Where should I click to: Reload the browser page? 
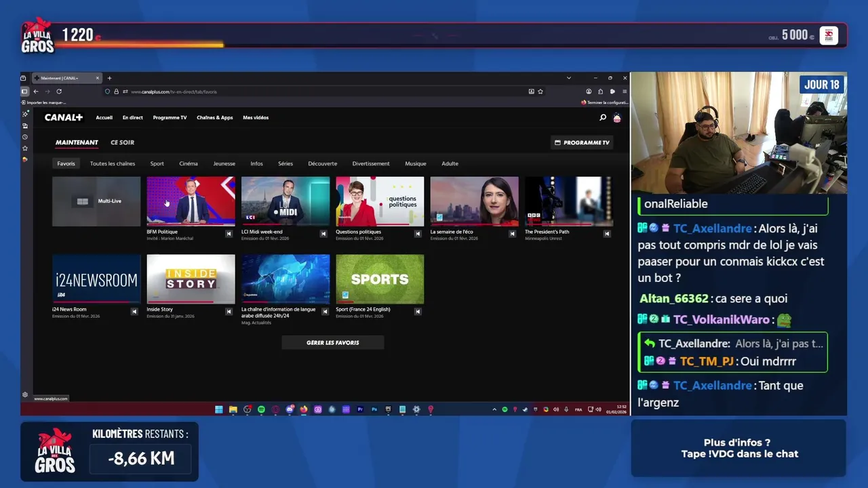click(59, 91)
